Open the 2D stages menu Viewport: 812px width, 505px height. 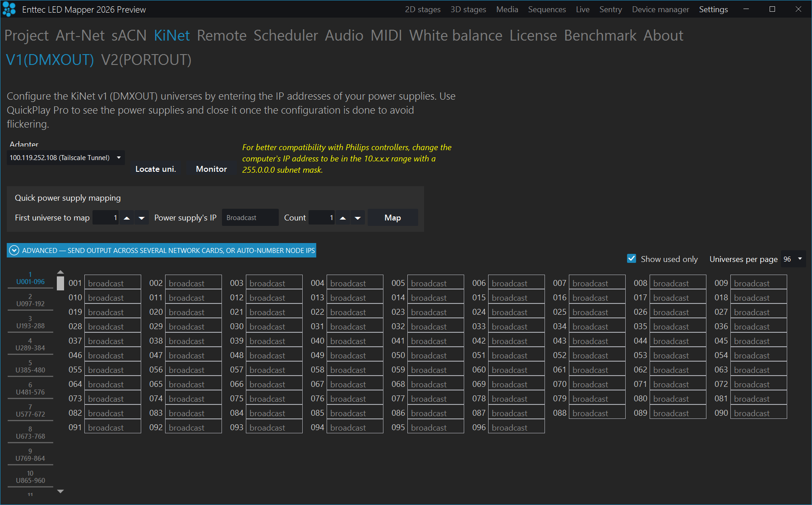pos(423,9)
